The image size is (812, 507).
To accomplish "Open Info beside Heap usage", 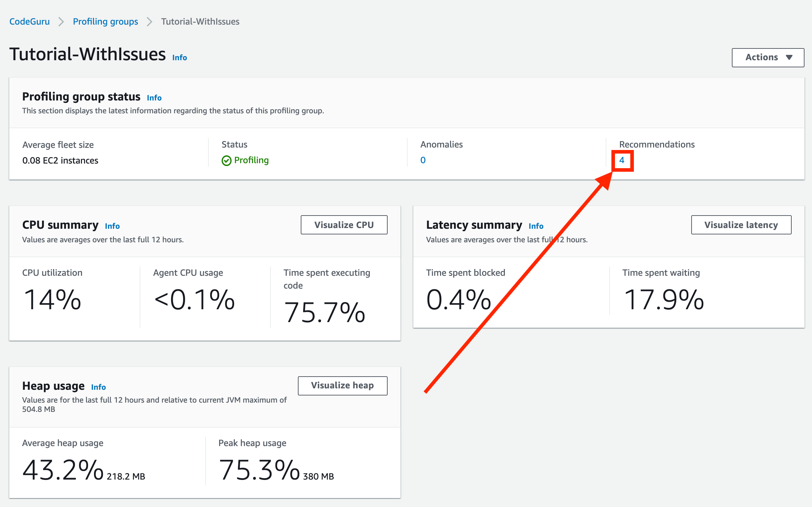I will pyautogui.click(x=98, y=387).
